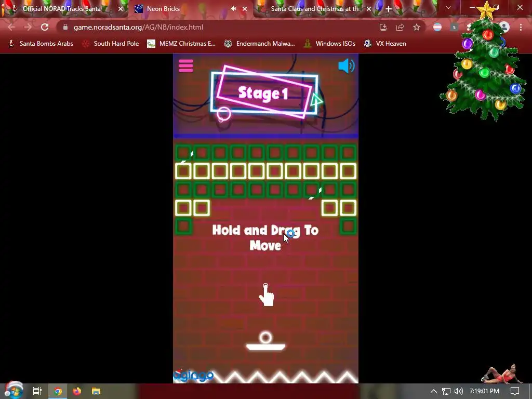Switch to the Santa Claus and Christmas tab

tap(315, 9)
